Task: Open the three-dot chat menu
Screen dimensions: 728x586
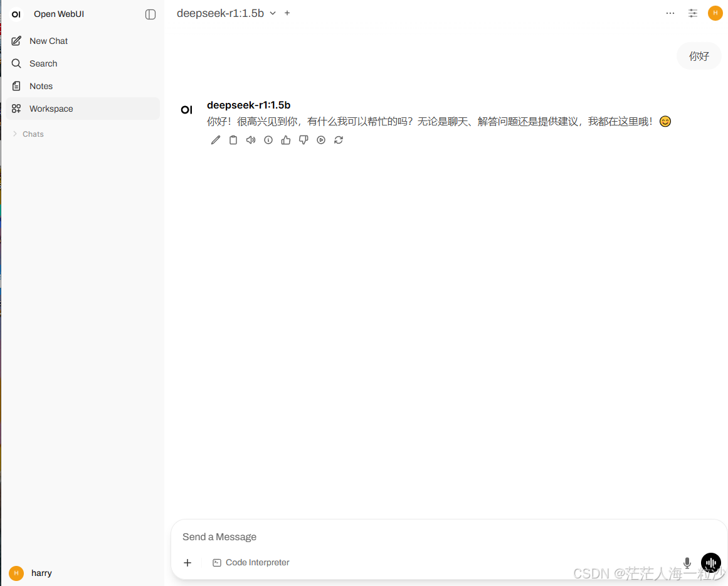Action: tap(670, 13)
